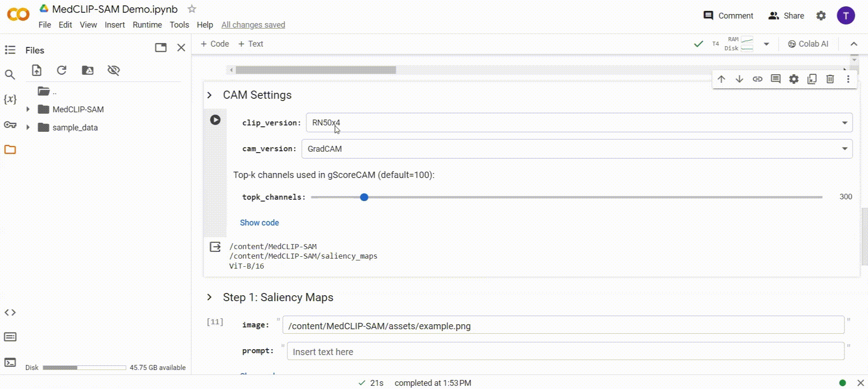Add a comment to the cell
This screenshot has width=868, height=389.
point(776,79)
